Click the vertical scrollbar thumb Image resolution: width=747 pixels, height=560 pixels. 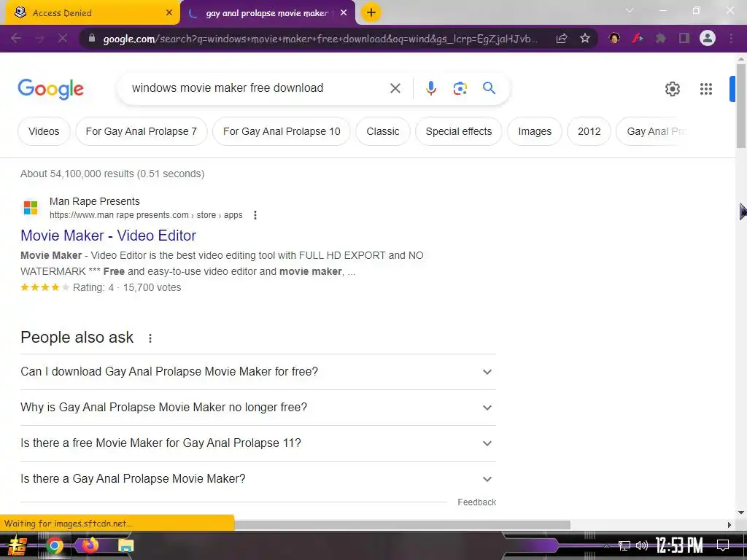[x=741, y=106]
